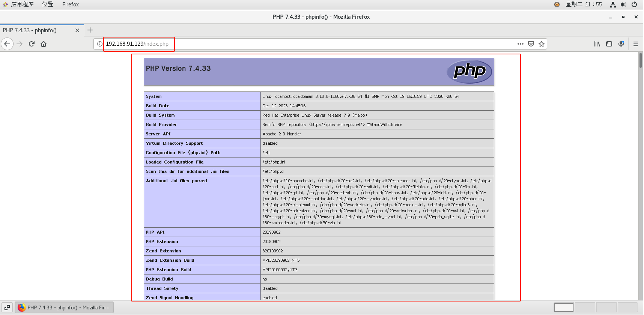The height and width of the screenshot is (315, 644).
Task: Click the 'Loaded Configuration File' label
Action: click(x=175, y=162)
